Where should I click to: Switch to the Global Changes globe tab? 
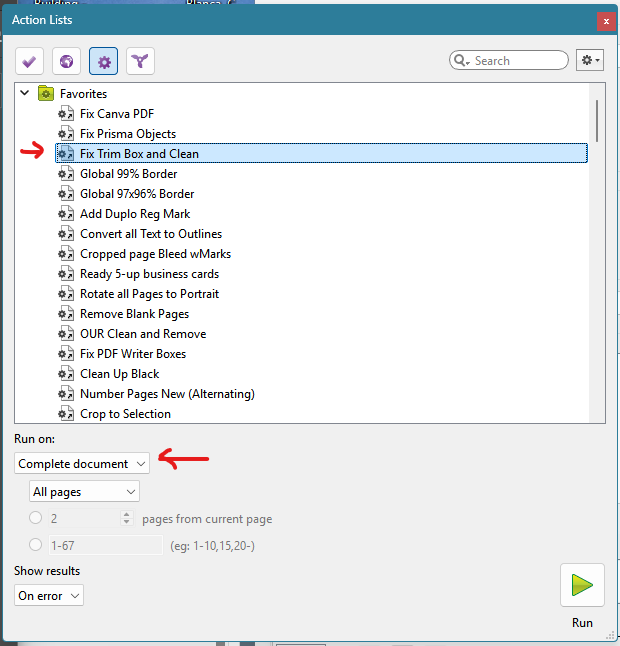click(x=66, y=61)
